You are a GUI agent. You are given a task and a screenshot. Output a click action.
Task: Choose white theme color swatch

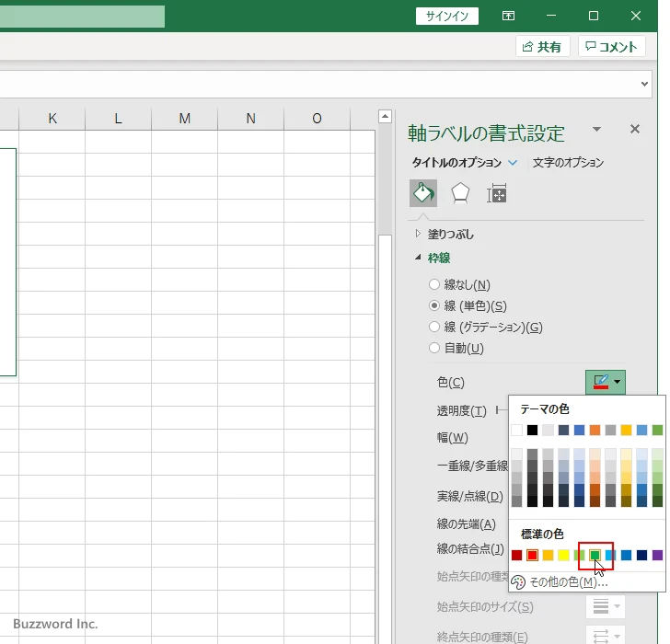[x=516, y=430]
